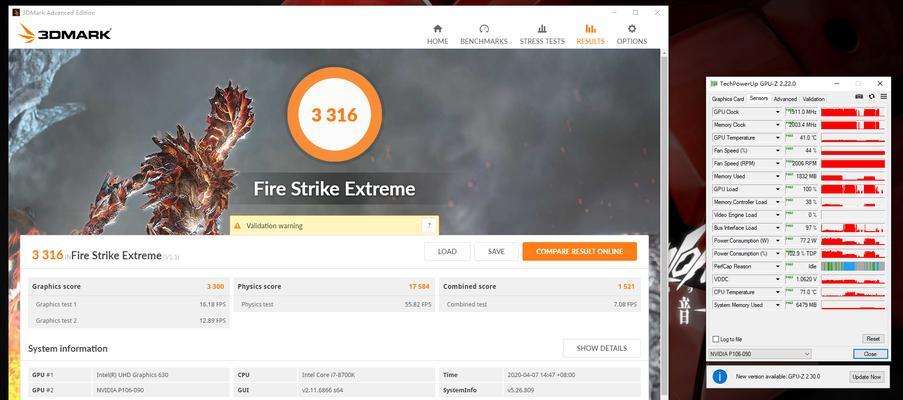Click the GPU Load history graph

(x=852, y=189)
